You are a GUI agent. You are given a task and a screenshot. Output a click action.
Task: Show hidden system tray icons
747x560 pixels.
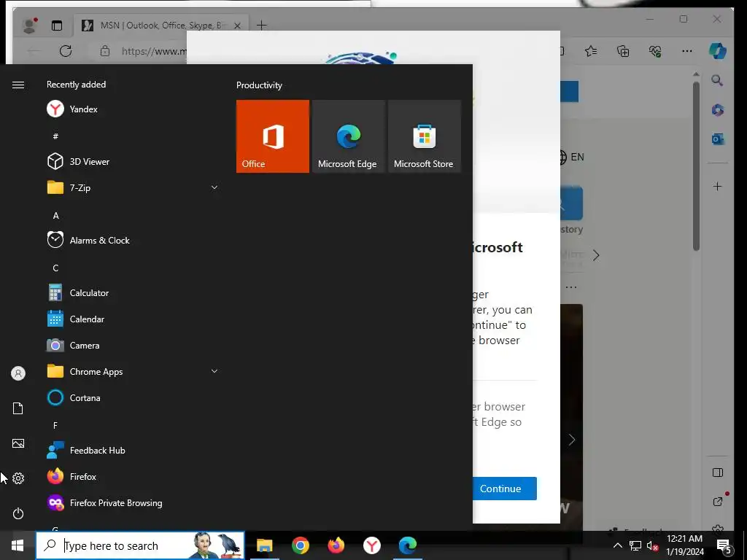(617, 545)
